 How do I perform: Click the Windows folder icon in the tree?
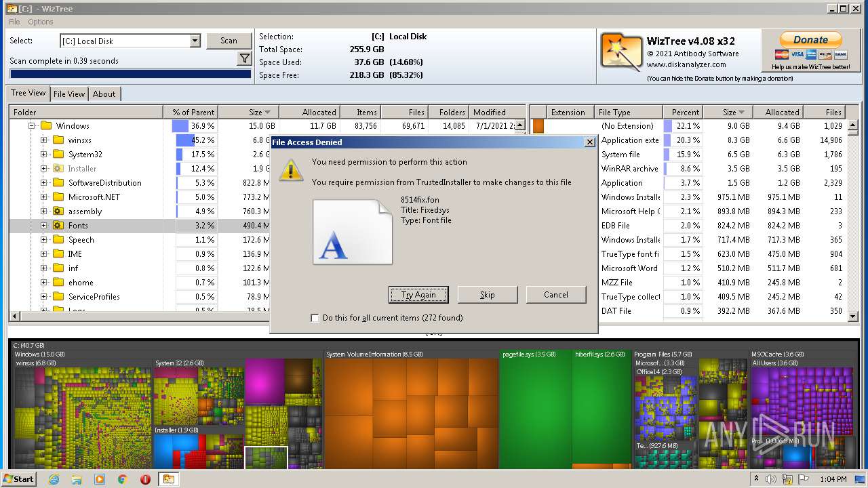tap(46, 126)
